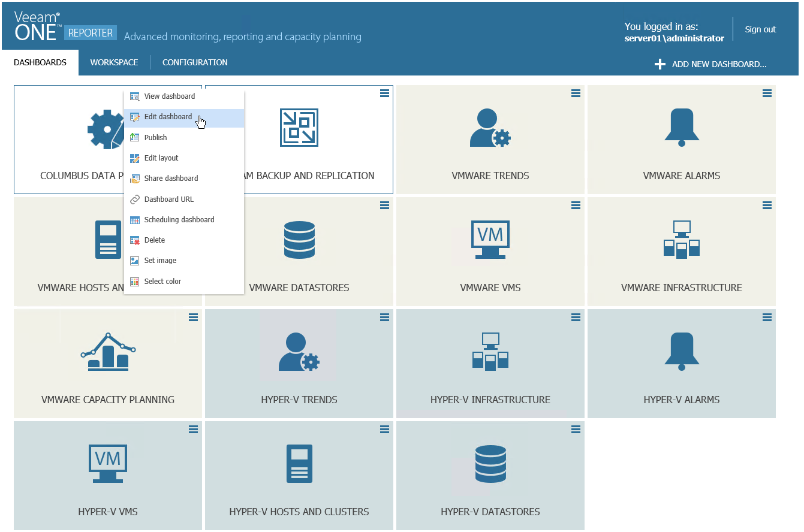Viewport: 804px width, 532px height.
Task: Click the Select color palette icon
Action: point(135,282)
